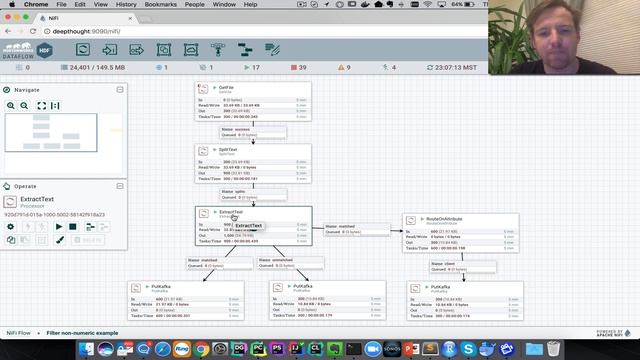Open Terminal from the Dock
This screenshot has width=640, height=360.
(353, 349)
